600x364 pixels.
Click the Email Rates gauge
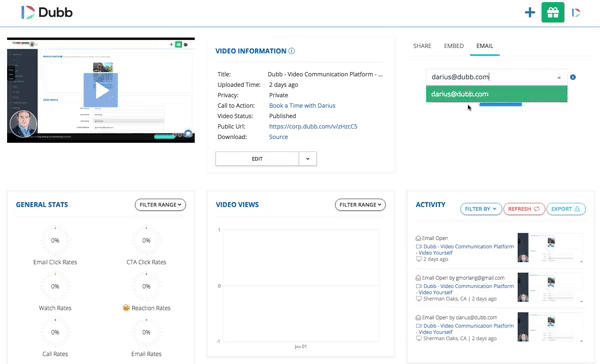(146, 332)
